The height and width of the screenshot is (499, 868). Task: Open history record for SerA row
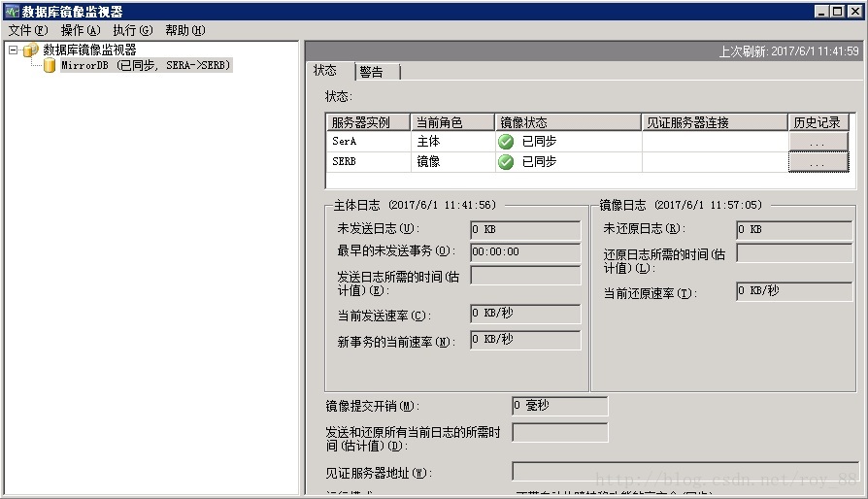[818, 142]
